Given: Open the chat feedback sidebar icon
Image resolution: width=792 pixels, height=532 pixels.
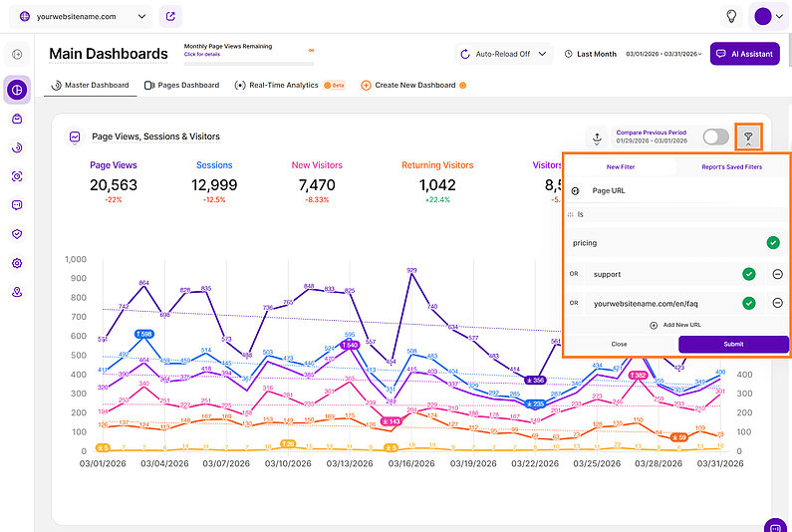Looking at the screenshot, I should click(x=17, y=205).
